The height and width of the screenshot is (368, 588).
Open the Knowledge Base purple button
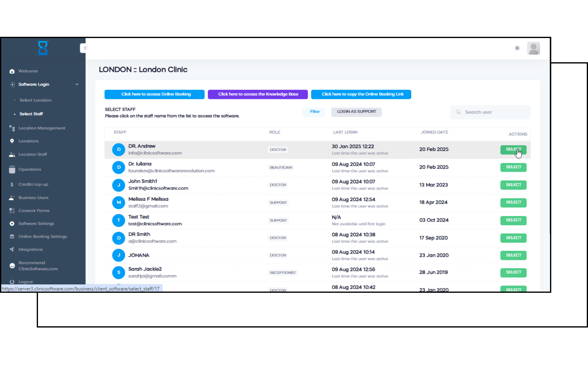tap(258, 94)
